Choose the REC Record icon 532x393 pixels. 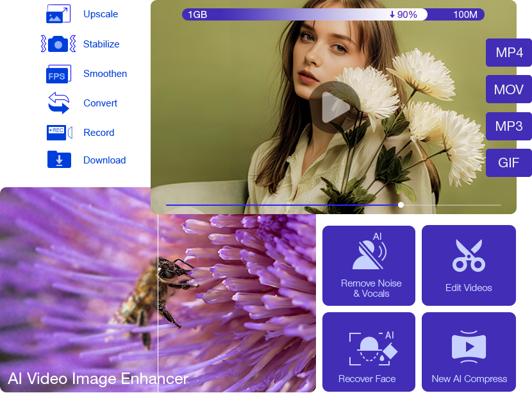[x=58, y=132]
